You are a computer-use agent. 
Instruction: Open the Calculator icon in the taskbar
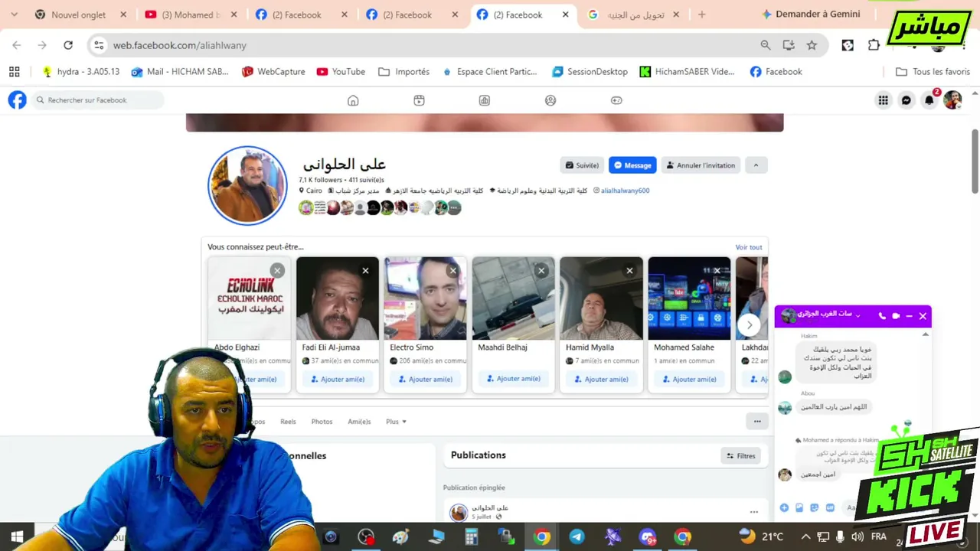coord(472,536)
